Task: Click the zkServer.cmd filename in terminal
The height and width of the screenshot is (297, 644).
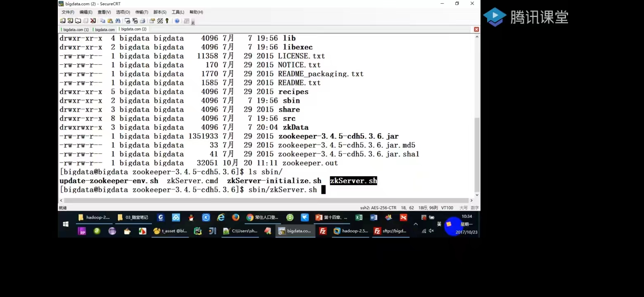Action: (192, 181)
